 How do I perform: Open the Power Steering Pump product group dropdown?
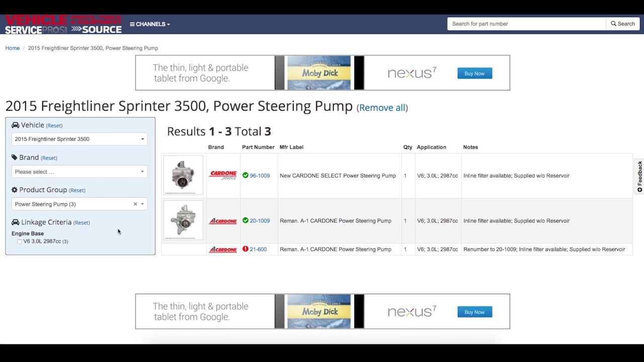pyautogui.click(x=79, y=204)
